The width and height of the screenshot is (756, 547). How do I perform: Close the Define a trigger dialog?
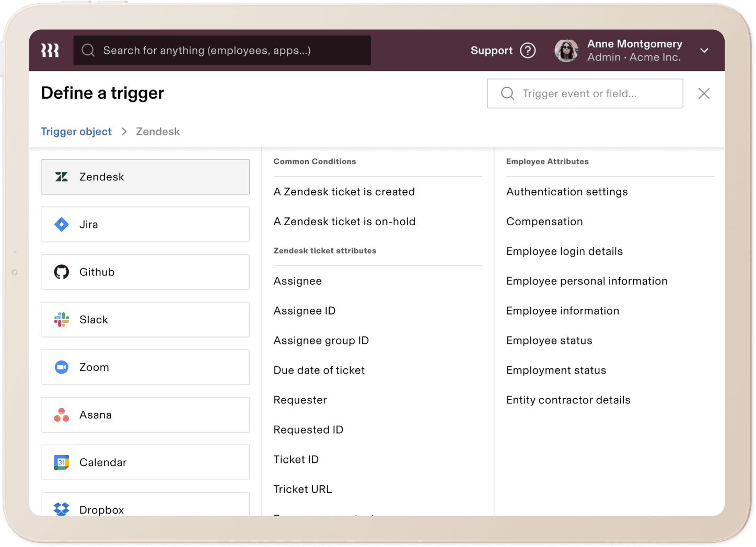(704, 94)
